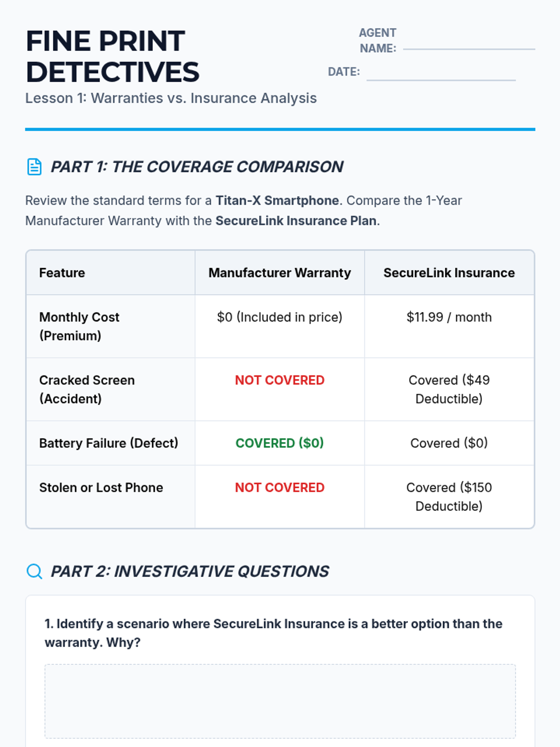Screen dimensions: 560x747
Task: Select the SecureLink Insurance column header
Action: point(449,273)
